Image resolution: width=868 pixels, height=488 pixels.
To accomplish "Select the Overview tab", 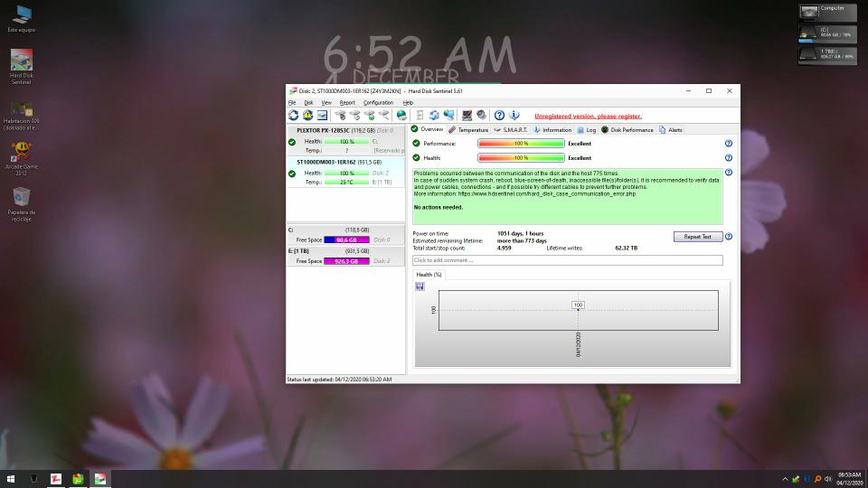I will 427,129.
